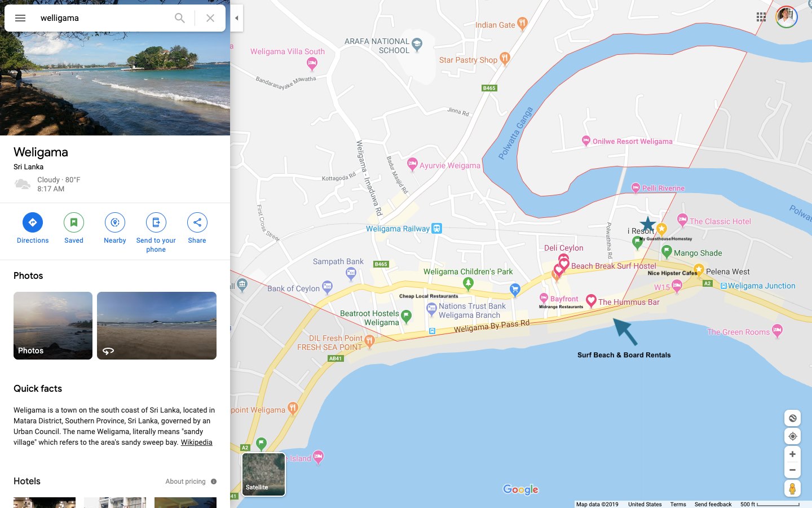This screenshot has height=508, width=812.
Task: Find places Nearby Weligama
Action: (115, 222)
